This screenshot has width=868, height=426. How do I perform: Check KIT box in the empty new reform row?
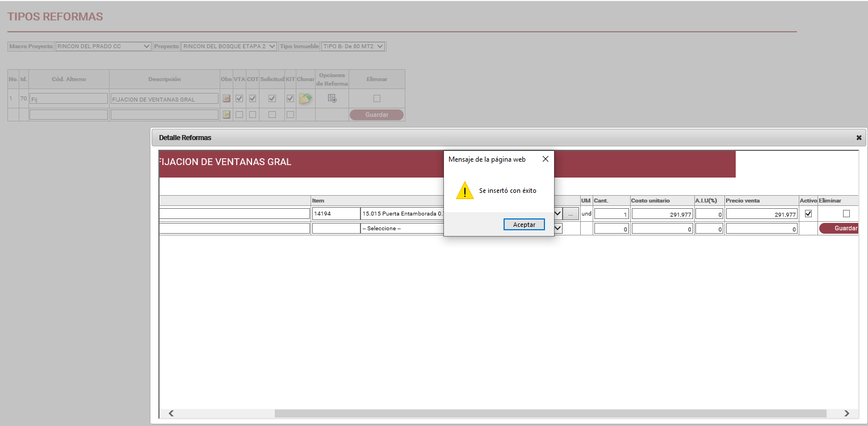click(290, 115)
